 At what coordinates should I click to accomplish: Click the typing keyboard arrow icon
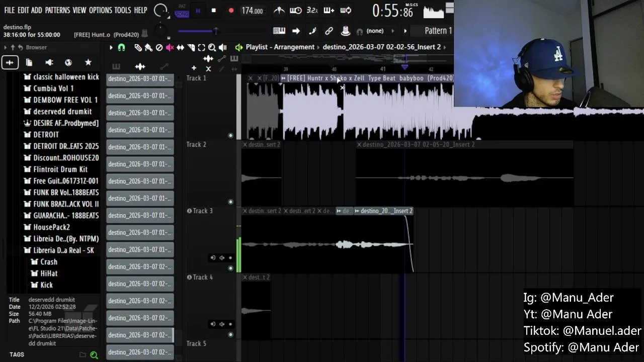(296, 31)
